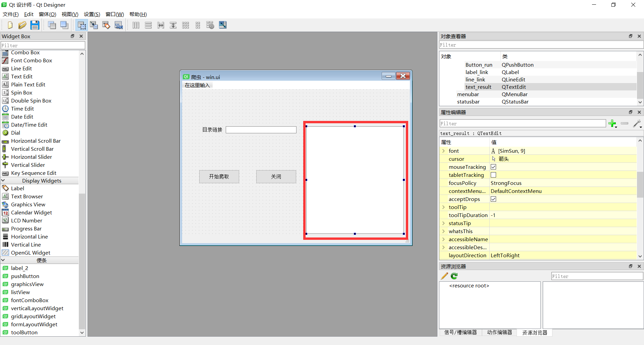The image size is (644, 345).
Task: Switch to the 动作编辑器 tab
Action: tap(499, 332)
